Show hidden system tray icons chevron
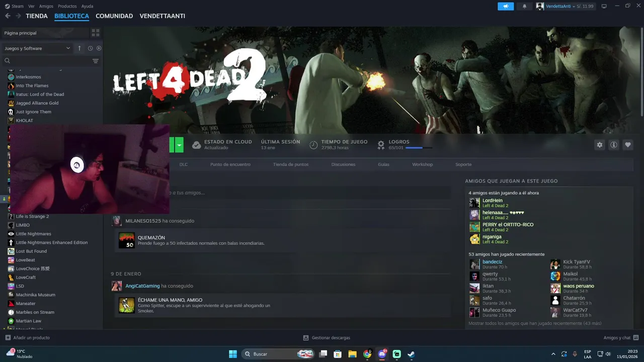The width and height of the screenshot is (644, 362). [x=553, y=354]
